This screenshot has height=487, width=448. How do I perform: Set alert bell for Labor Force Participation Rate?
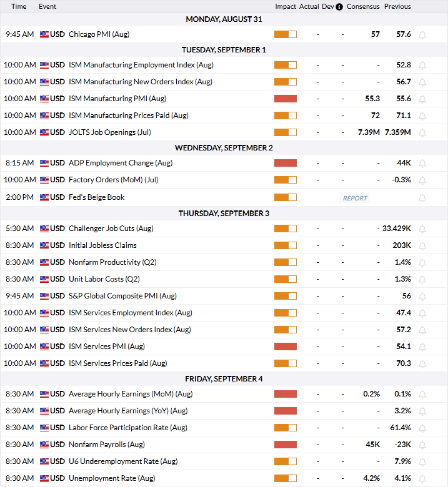click(422, 428)
